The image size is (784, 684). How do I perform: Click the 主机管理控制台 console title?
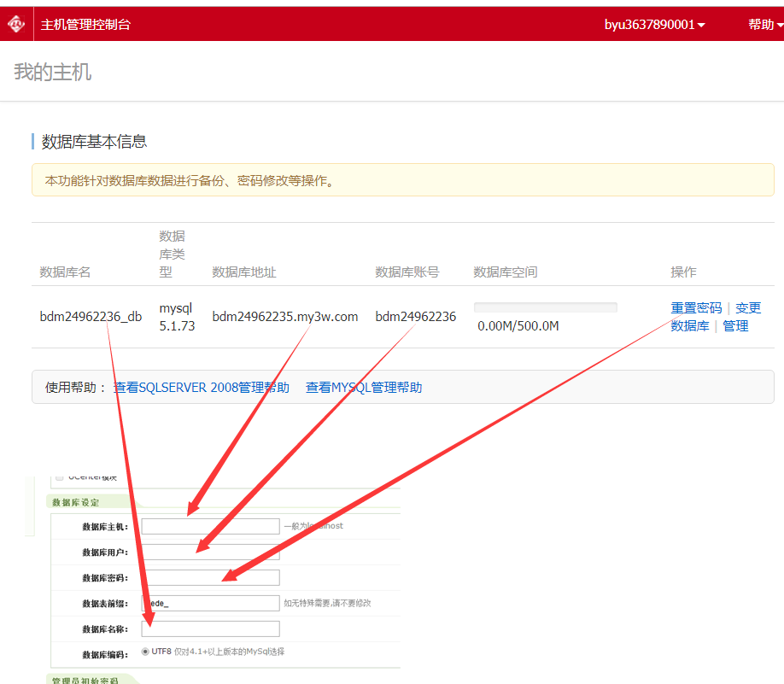tap(85, 25)
